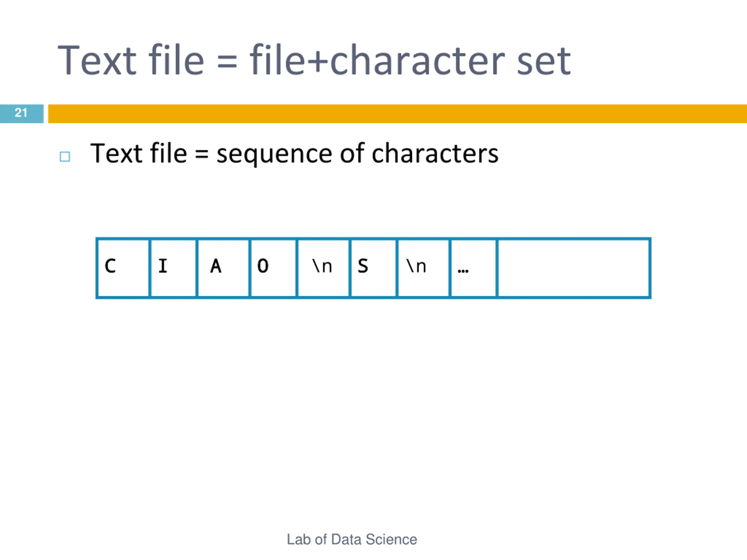This screenshot has width=747, height=560.
Task: Click the cell containing letter C
Action: point(123,268)
